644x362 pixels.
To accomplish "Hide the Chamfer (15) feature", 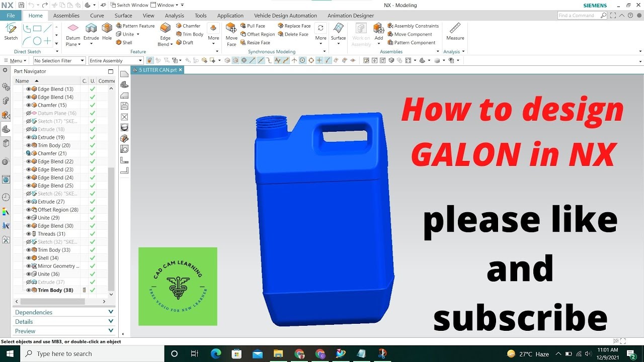I will pyautogui.click(x=28, y=105).
